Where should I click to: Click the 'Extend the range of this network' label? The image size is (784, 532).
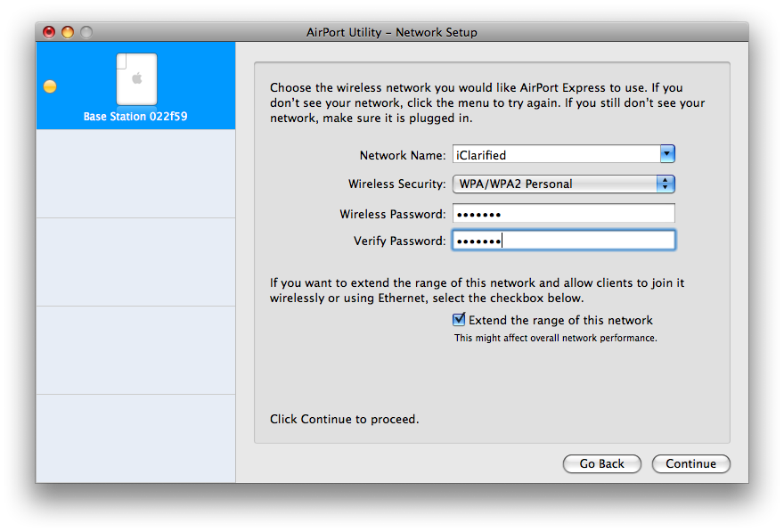[x=560, y=320]
